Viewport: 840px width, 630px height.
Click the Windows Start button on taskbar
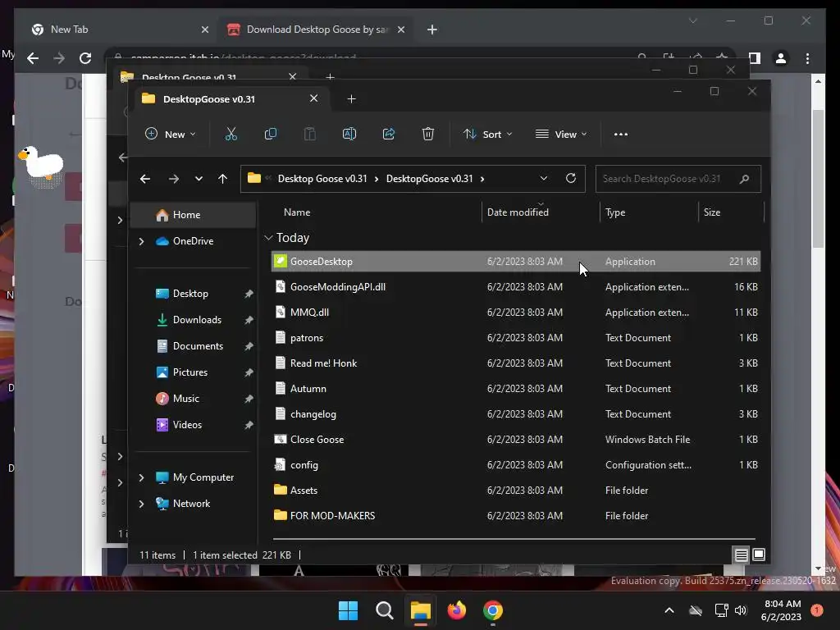point(348,610)
